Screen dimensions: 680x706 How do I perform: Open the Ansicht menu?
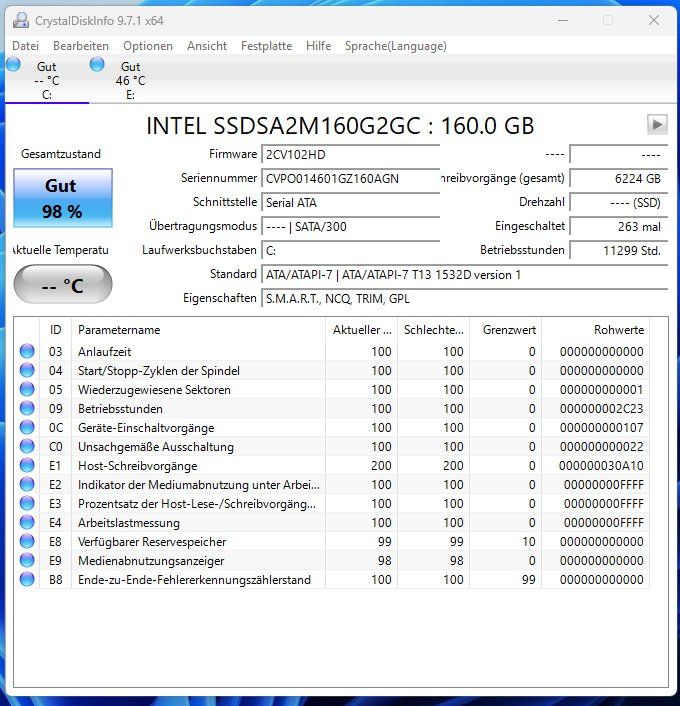pos(207,46)
